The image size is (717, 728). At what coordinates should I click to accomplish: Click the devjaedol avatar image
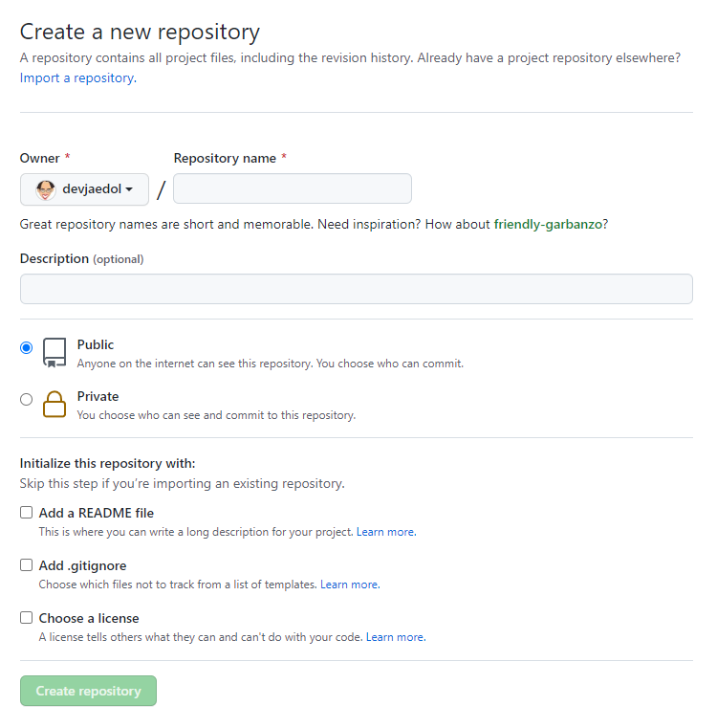[x=46, y=190]
